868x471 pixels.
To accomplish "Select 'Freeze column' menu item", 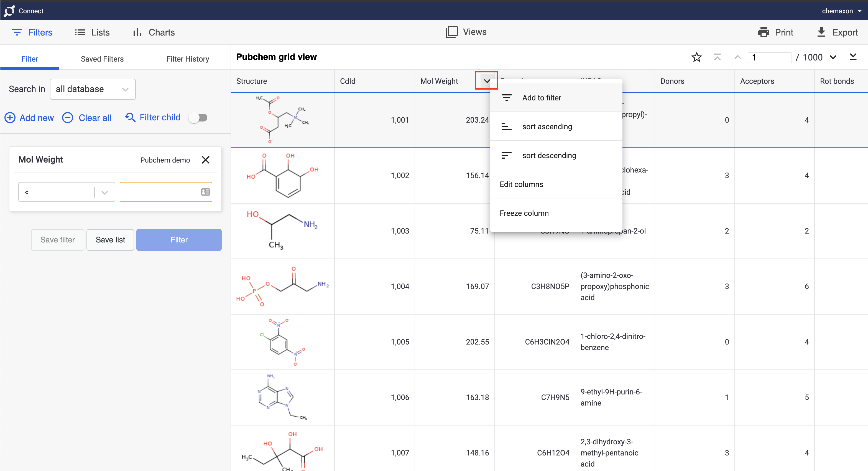I will tap(556, 213).
